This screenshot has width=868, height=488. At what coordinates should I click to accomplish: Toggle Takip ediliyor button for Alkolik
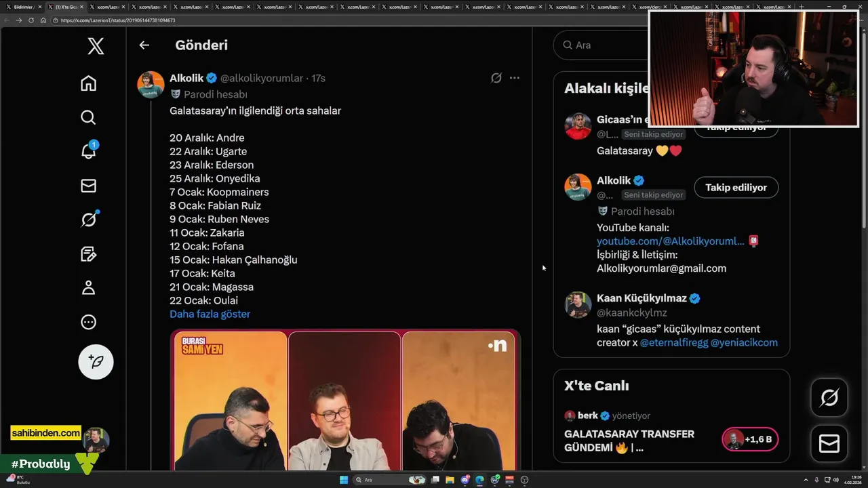click(736, 187)
